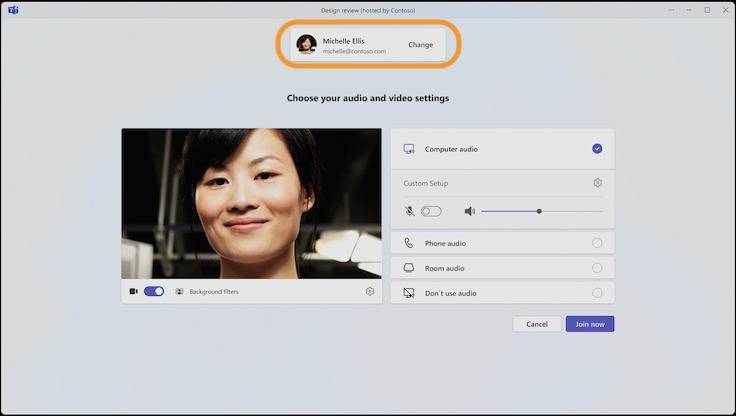Click the Teams logo icon in title bar
Image resolution: width=736 pixels, height=416 pixels.
(x=12, y=10)
